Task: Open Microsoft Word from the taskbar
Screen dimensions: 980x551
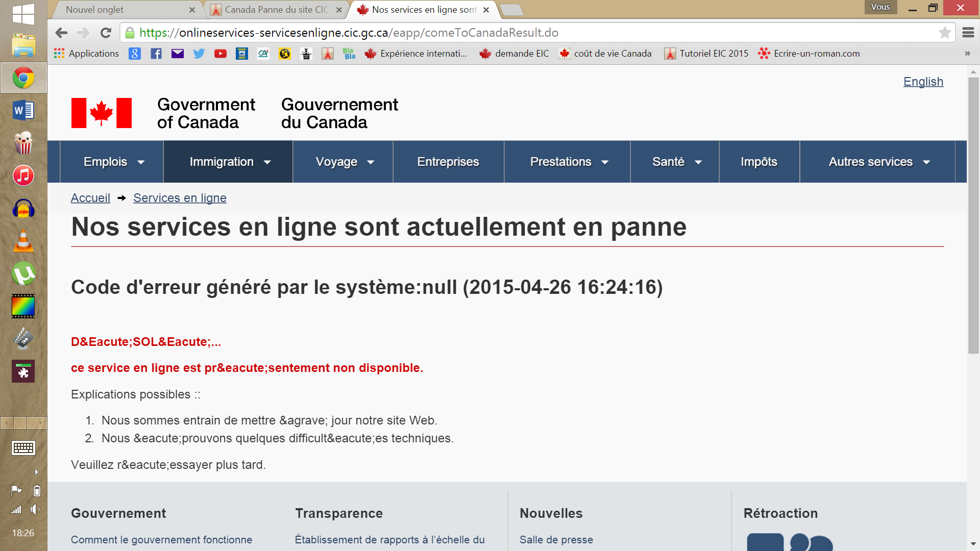Action: 23,110
